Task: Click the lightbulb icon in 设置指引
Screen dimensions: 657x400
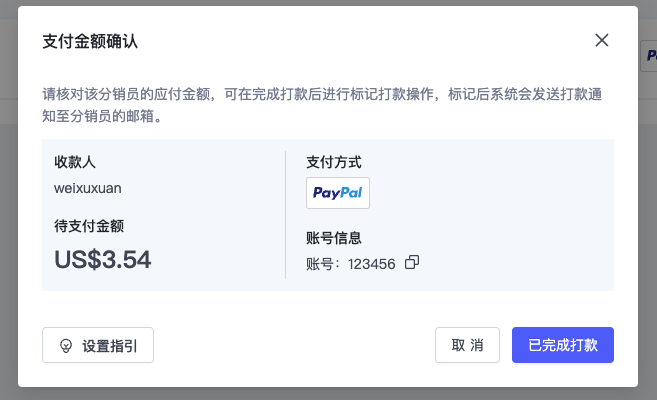Action: tap(66, 346)
